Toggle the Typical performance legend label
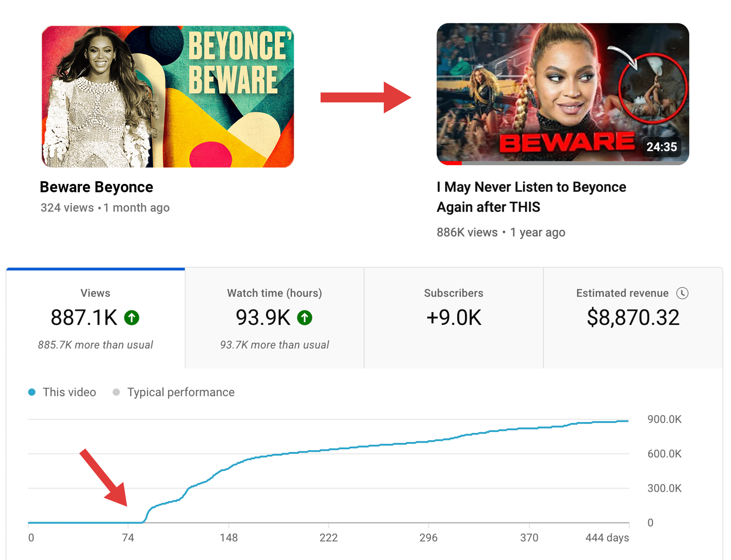 (181, 392)
